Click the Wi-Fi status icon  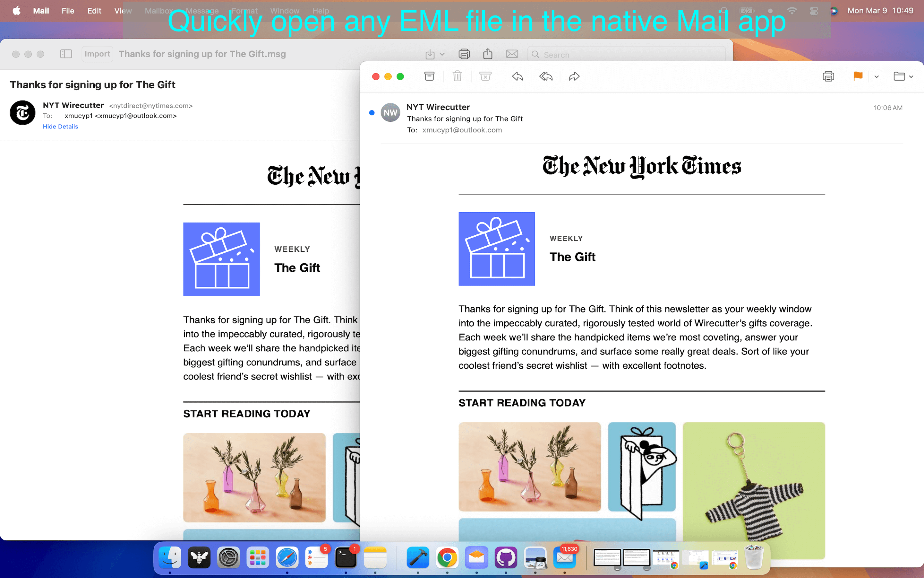[792, 11]
